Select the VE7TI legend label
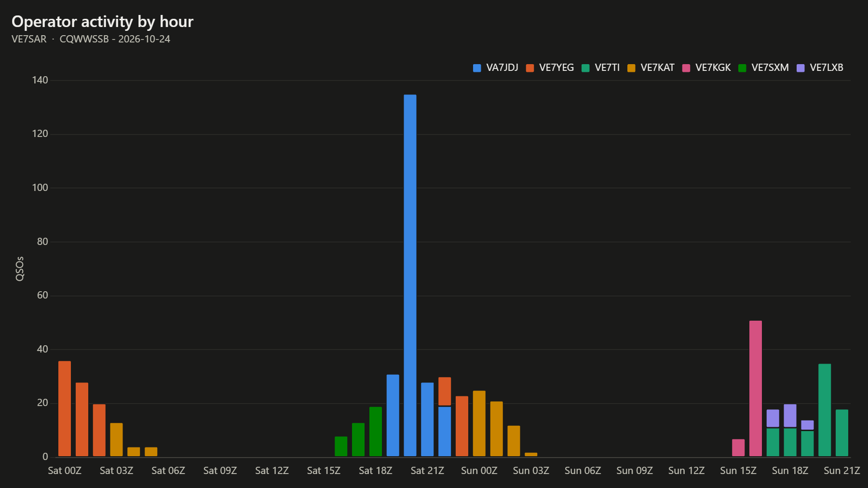The height and width of the screenshot is (488, 868). click(607, 68)
